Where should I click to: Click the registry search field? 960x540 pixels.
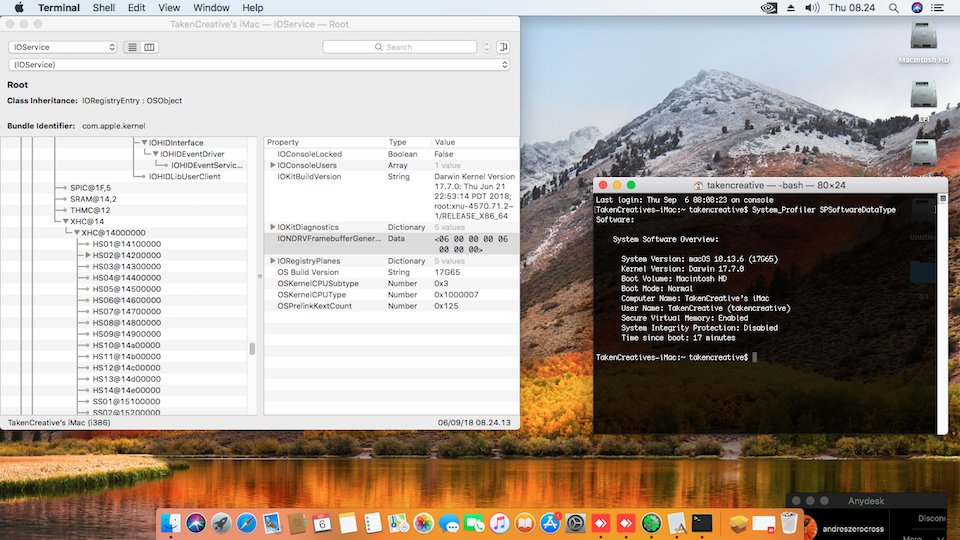pyautogui.click(x=399, y=47)
